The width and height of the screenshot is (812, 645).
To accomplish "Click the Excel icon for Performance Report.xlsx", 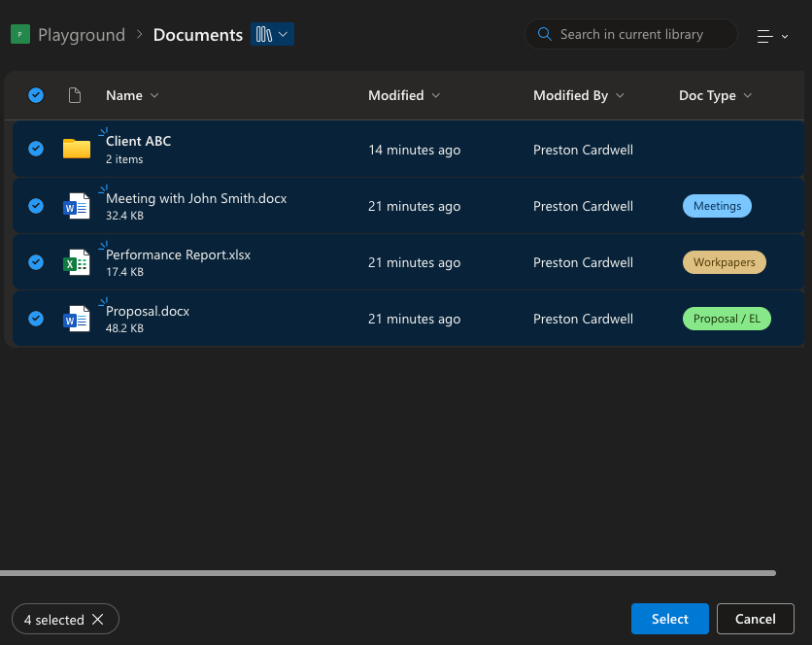I will [76, 262].
